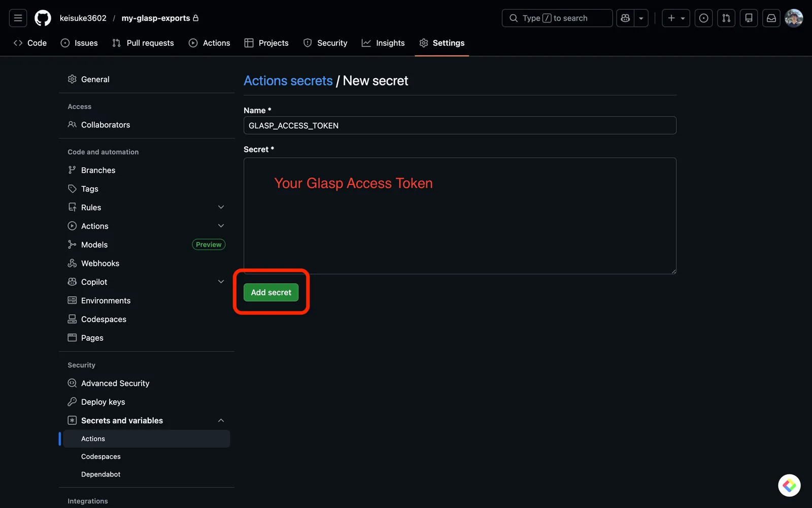This screenshot has height=508, width=812.
Task: Open the my-glasp-exports repository link
Action: coord(156,18)
